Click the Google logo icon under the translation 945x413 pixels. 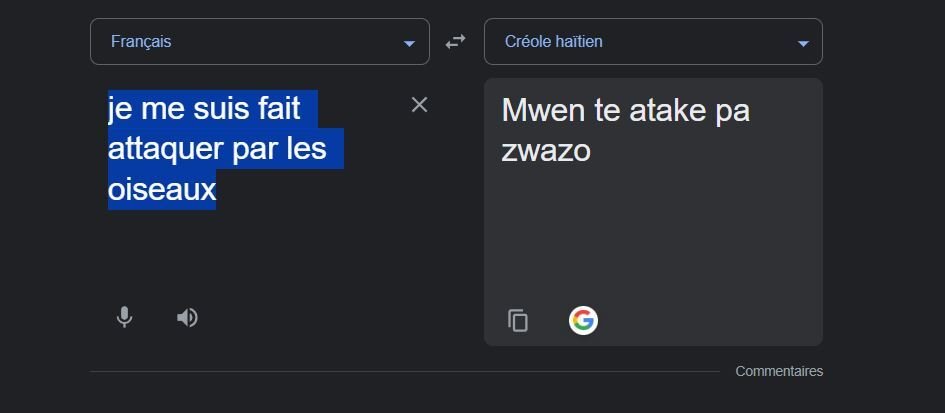pos(583,320)
